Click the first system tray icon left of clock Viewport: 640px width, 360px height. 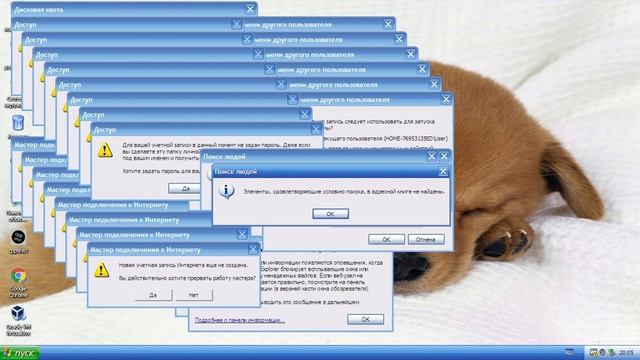593,352
